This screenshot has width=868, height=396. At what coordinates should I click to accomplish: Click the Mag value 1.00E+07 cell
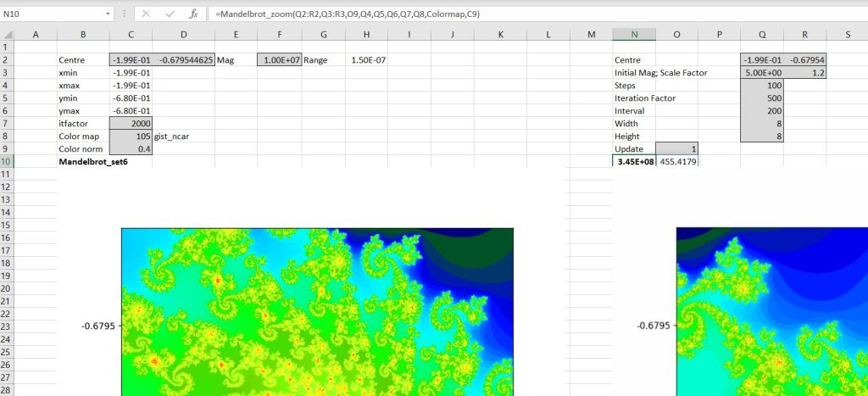tap(279, 61)
